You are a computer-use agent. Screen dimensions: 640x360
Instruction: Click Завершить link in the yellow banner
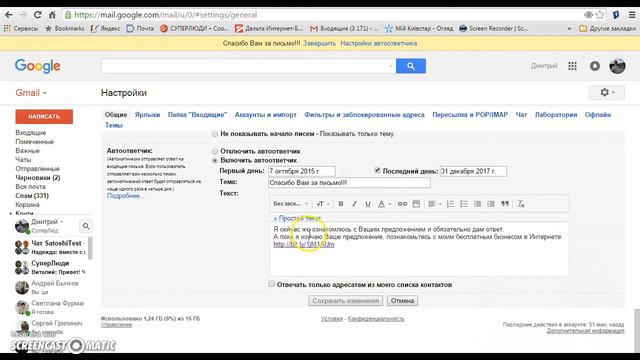point(320,43)
